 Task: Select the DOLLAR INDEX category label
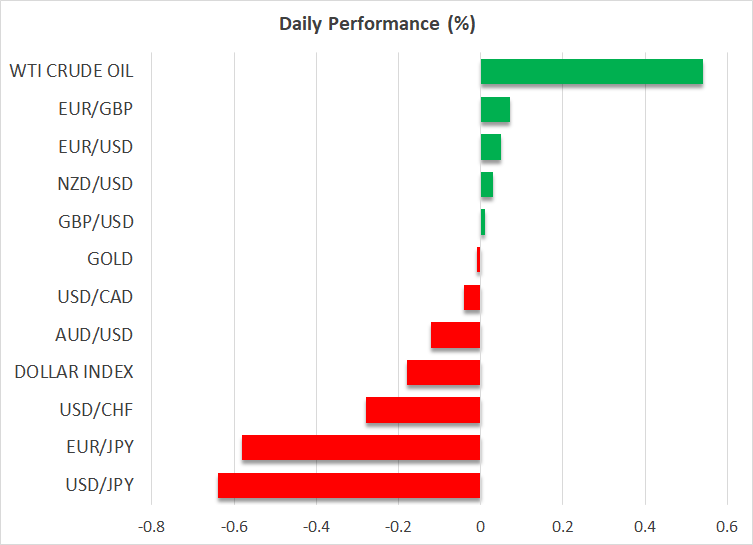click(x=74, y=372)
